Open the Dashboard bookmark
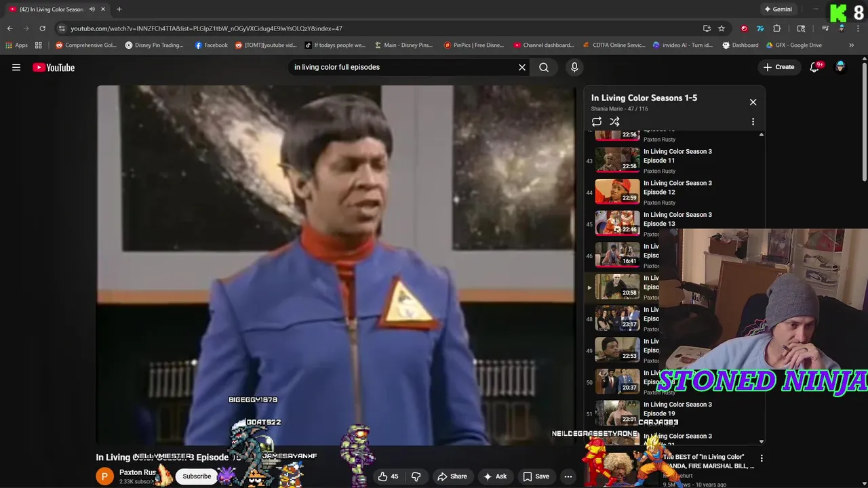The width and height of the screenshot is (868, 488). pyautogui.click(x=741, y=45)
